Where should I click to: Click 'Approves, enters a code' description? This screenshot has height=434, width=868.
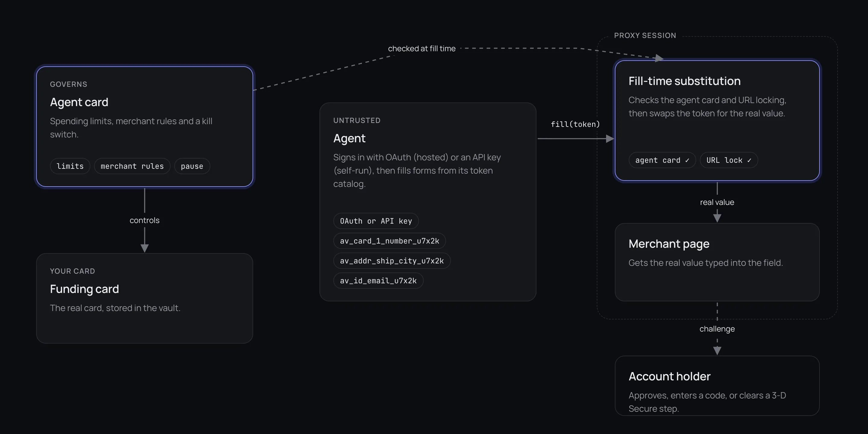pos(707,402)
